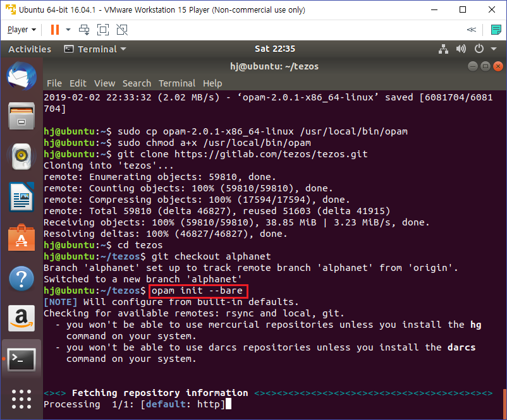Click the 'Resolving deltas: 100%' line
Viewport: 507px width, 420px height.
click(166, 234)
